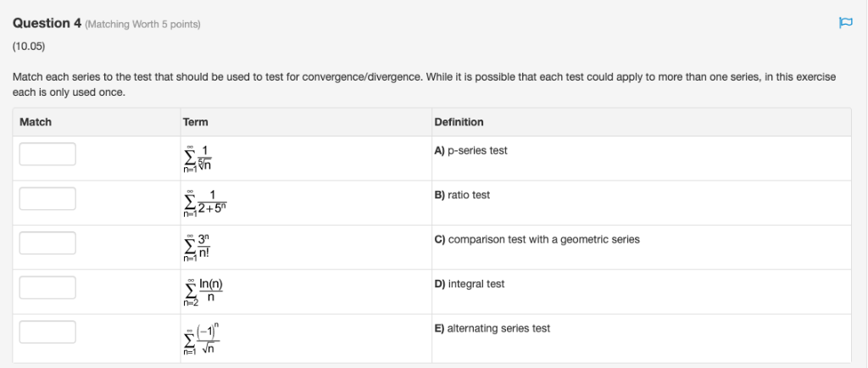868x368 pixels.
Task: Click the match box for the 1/(2+5^n) series
Action: point(47,198)
